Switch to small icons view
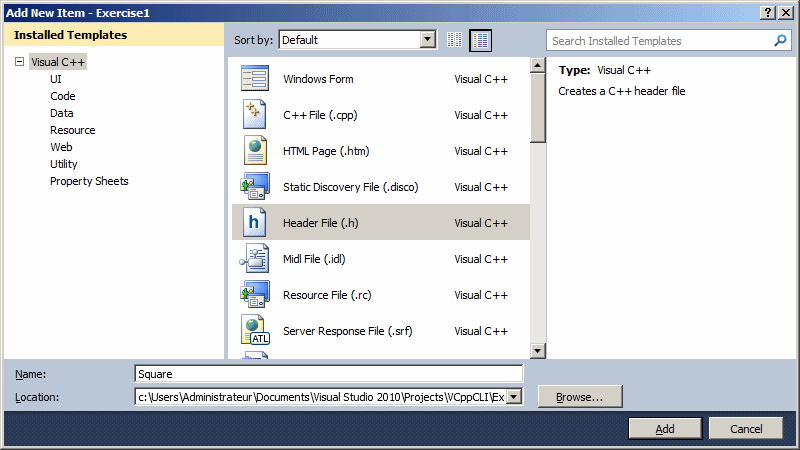The image size is (800, 450). (x=454, y=40)
